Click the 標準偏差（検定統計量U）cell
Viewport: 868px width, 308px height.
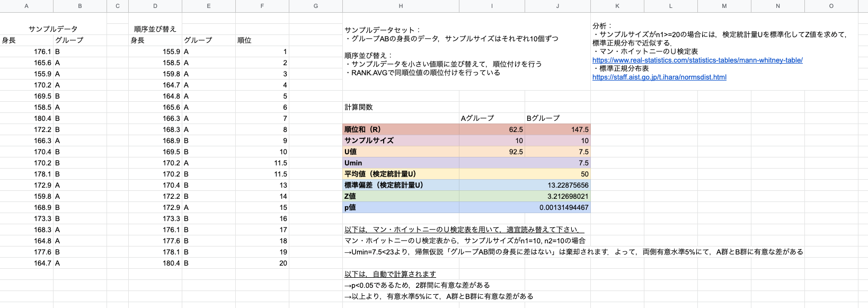click(x=401, y=185)
